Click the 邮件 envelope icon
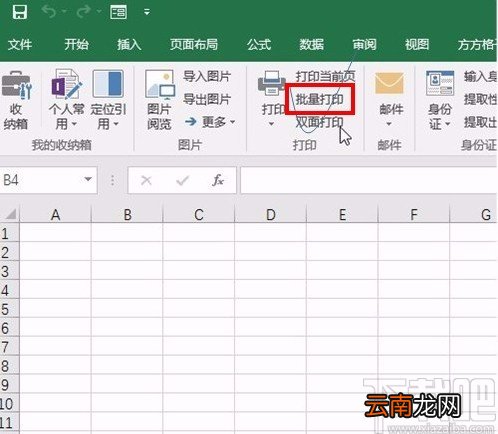 pyautogui.click(x=389, y=83)
